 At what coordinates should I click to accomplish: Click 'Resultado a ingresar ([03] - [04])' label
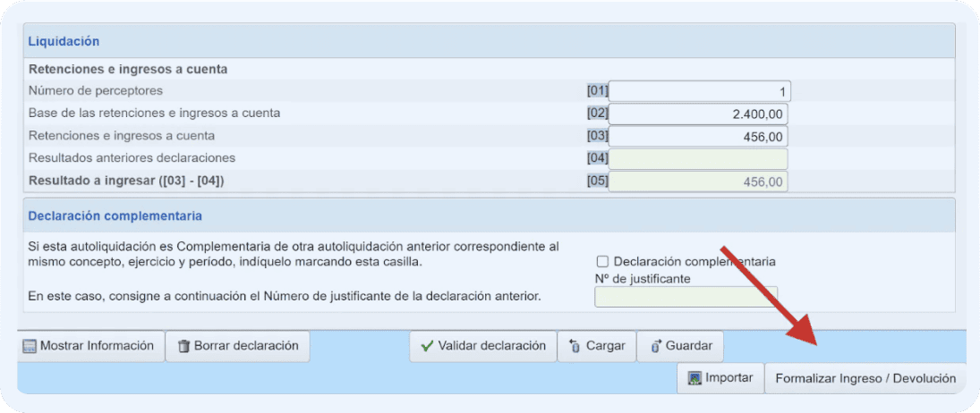[126, 181]
